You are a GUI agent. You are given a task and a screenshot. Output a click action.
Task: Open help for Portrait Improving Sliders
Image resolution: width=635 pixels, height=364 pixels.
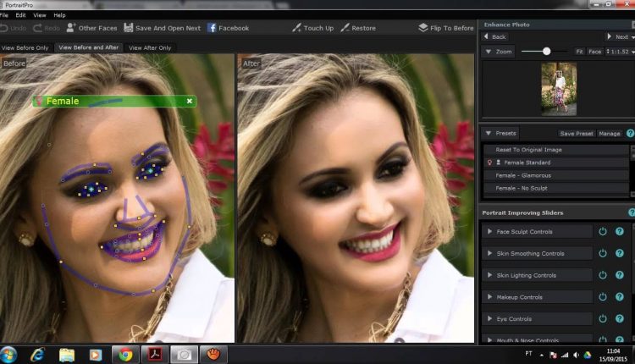pos(632,212)
